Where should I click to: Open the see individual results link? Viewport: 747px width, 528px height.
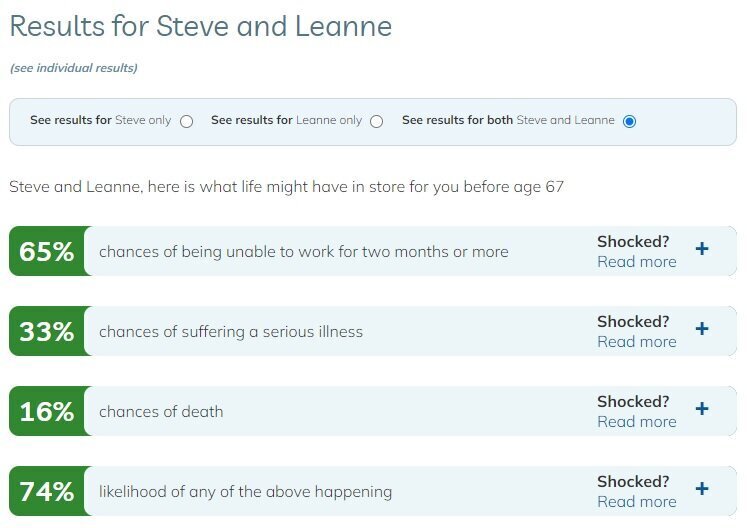pos(73,68)
